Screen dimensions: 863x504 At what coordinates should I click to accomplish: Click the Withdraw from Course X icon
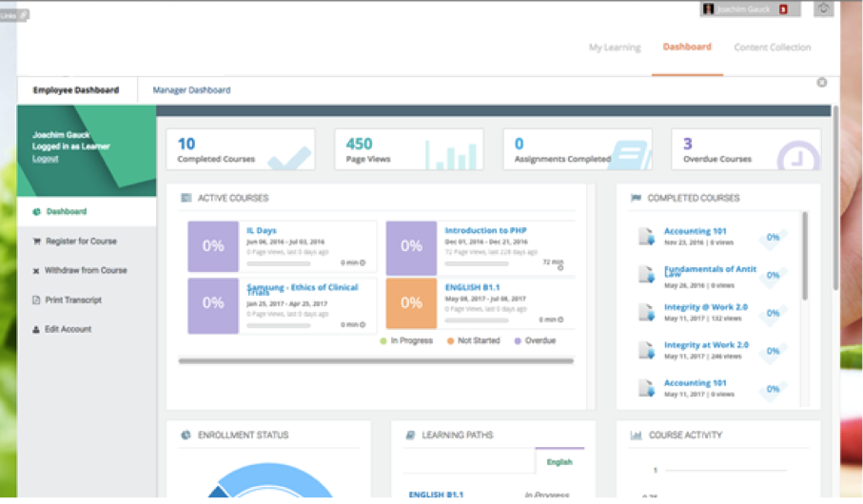36,271
